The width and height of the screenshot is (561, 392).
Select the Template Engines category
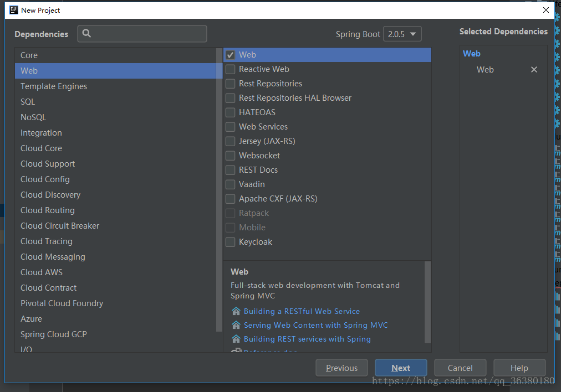pyautogui.click(x=115, y=86)
